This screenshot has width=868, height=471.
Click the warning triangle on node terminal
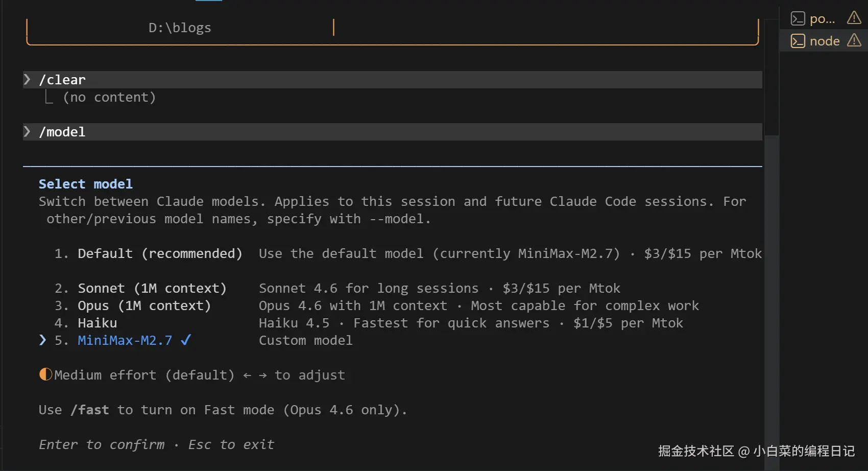[x=854, y=40]
